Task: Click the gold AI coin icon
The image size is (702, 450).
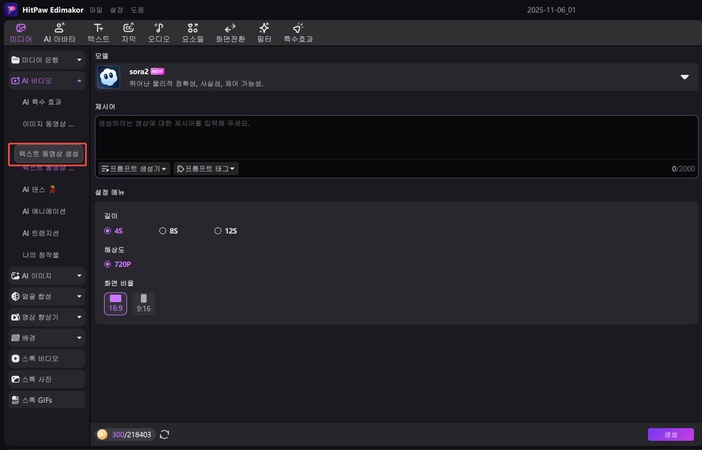Action: pyautogui.click(x=102, y=434)
